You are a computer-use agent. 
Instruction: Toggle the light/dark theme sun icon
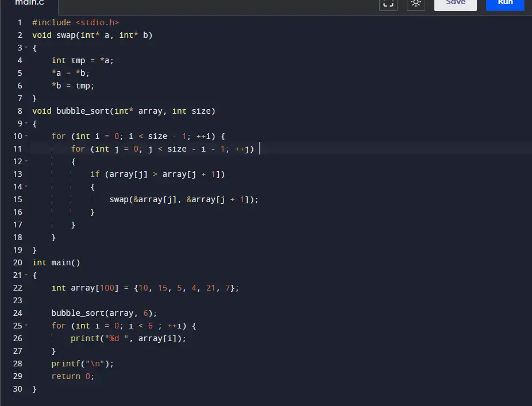(415, 3)
